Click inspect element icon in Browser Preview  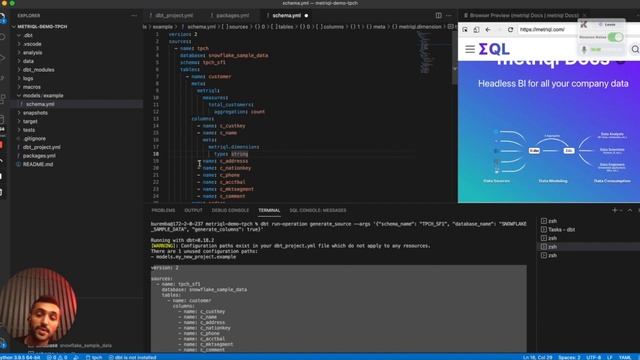(465, 29)
